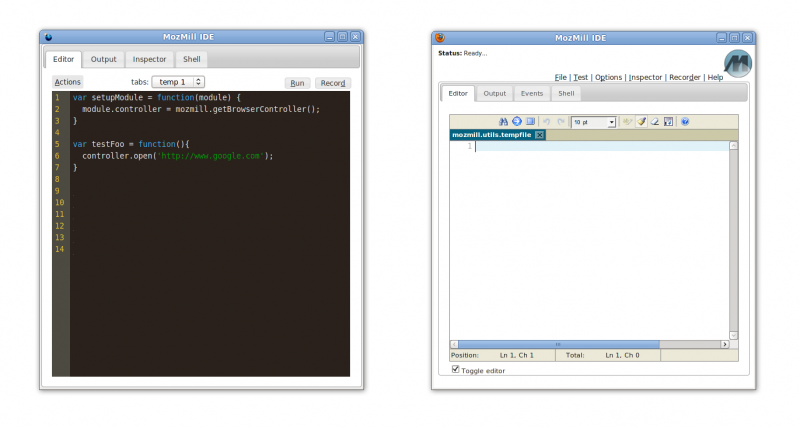Click the fullscreen toggle icon in editor toolbar

pos(531,121)
